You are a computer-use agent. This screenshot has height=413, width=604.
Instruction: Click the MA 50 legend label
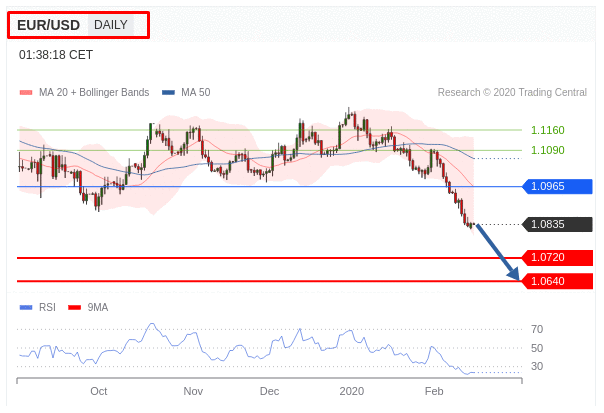pos(196,92)
